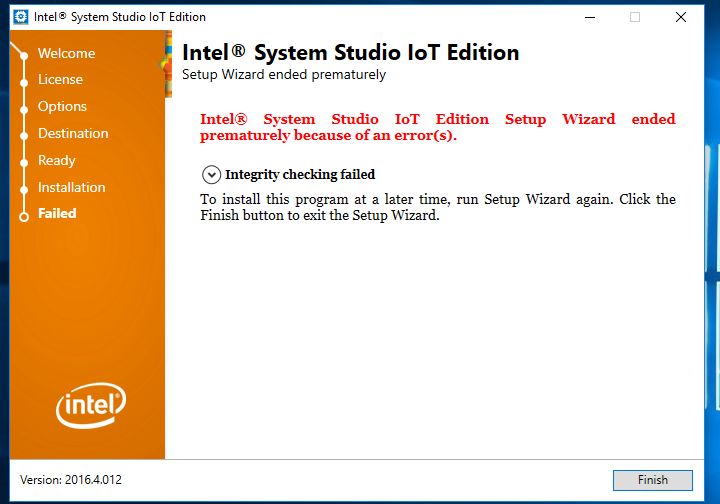Click the Intel logo in sidebar
Screen dimensions: 720x504
click(91, 405)
